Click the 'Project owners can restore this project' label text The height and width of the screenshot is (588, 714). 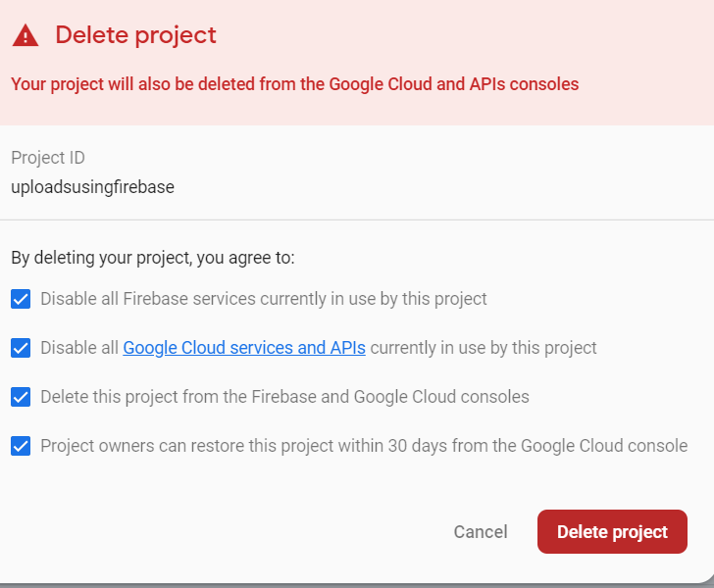363,446
